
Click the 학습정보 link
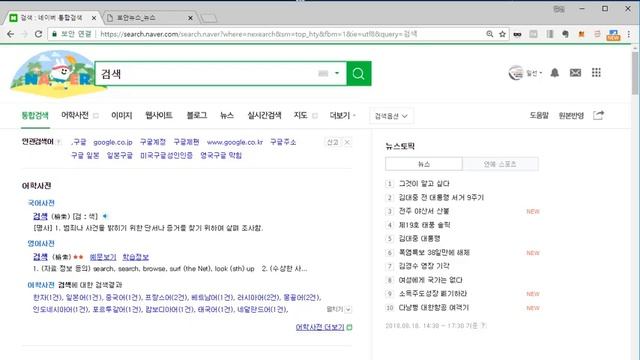pyautogui.click(x=136, y=257)
